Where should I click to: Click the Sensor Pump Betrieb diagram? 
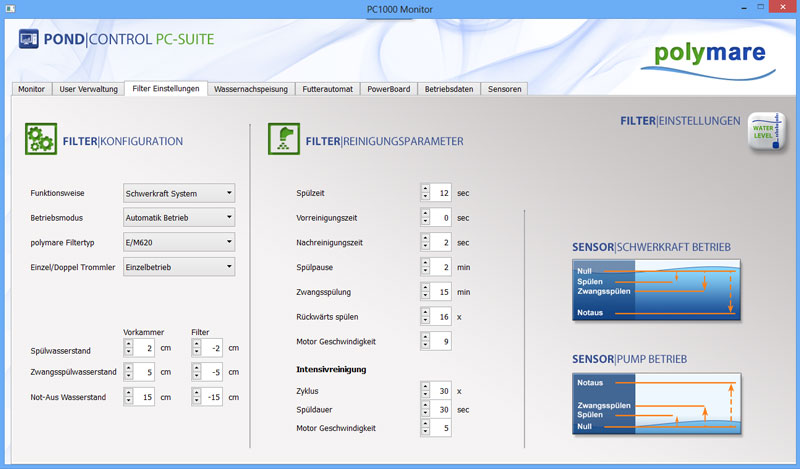coord(655,404)
